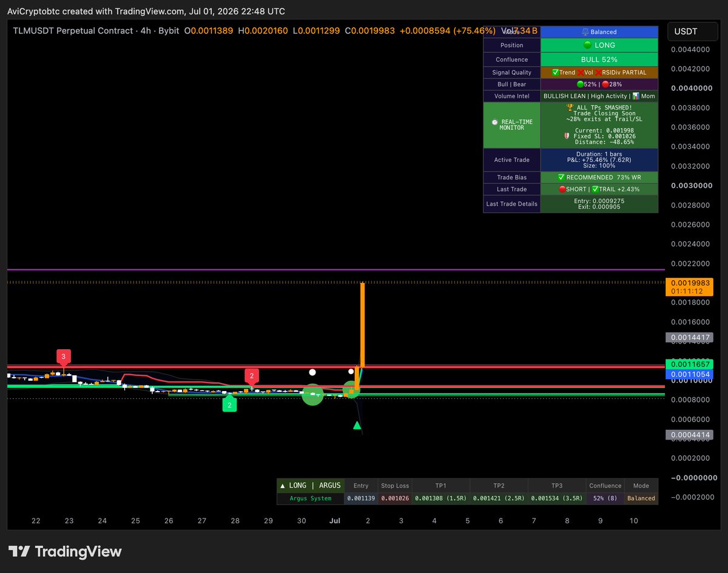Click the red sell signal label numbered 2
The width and height of the screenshot is (728, 573).
(x=252, y=376)
